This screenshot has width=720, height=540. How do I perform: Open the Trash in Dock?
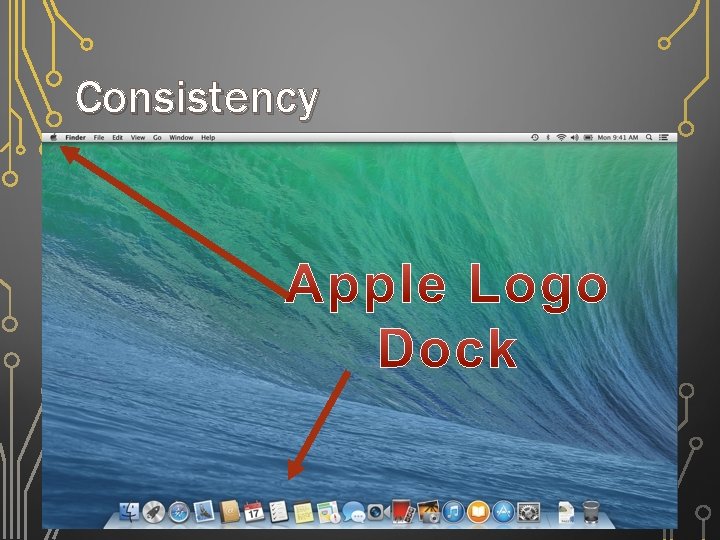[591, 512]
